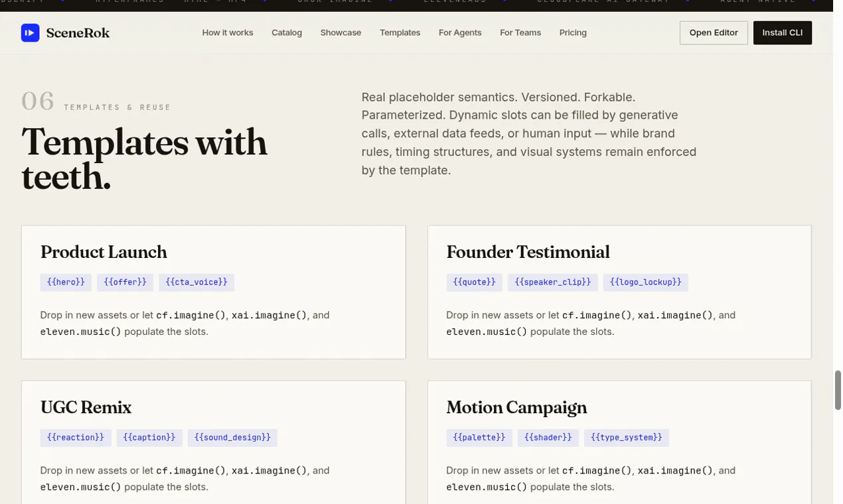Click the {{type_system}} slot tag
843x504 pixels.
627,437
